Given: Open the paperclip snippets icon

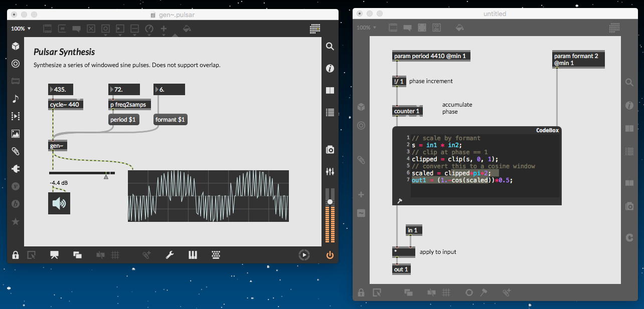Looking at the screenshot, I should (16, 151).
